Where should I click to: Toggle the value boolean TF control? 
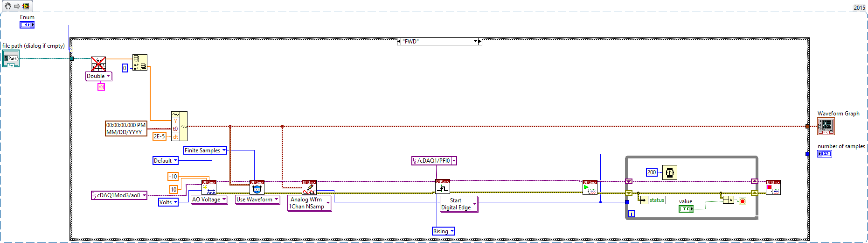(686, 209)
